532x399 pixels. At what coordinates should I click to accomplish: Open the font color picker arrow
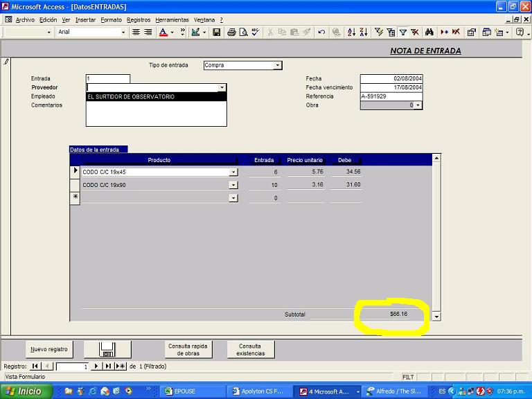(172, 32)
